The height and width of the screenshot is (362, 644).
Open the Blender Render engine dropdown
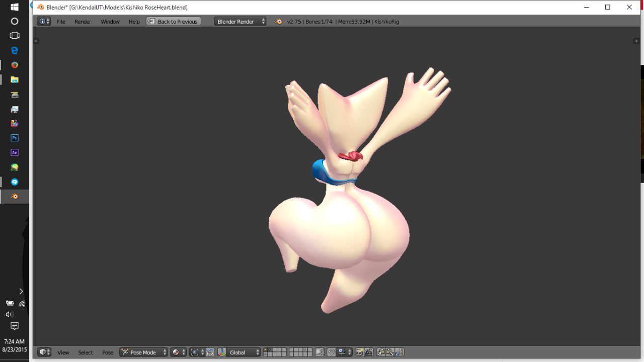click(x=240, y=21)
